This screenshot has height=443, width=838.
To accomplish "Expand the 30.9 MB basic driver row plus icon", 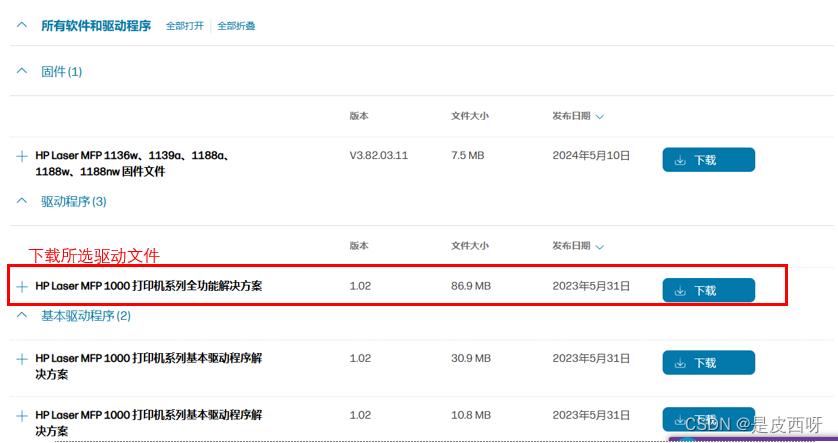I will 22,359.
